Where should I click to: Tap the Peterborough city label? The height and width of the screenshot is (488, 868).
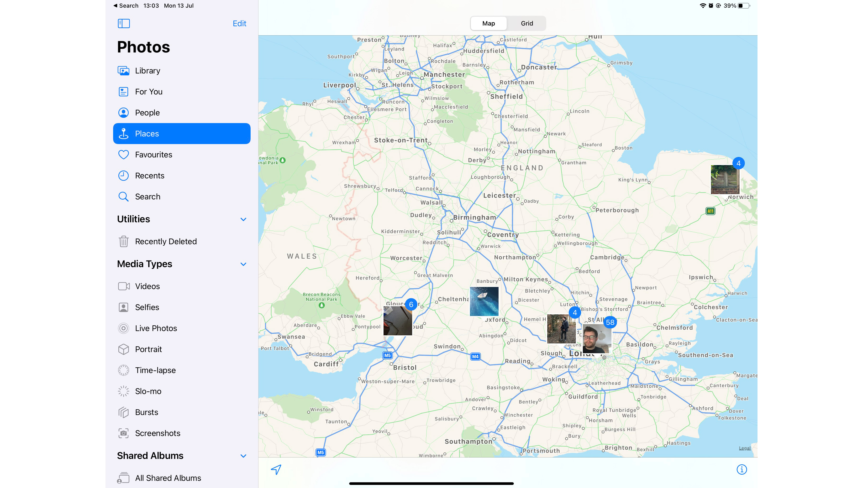617,210
